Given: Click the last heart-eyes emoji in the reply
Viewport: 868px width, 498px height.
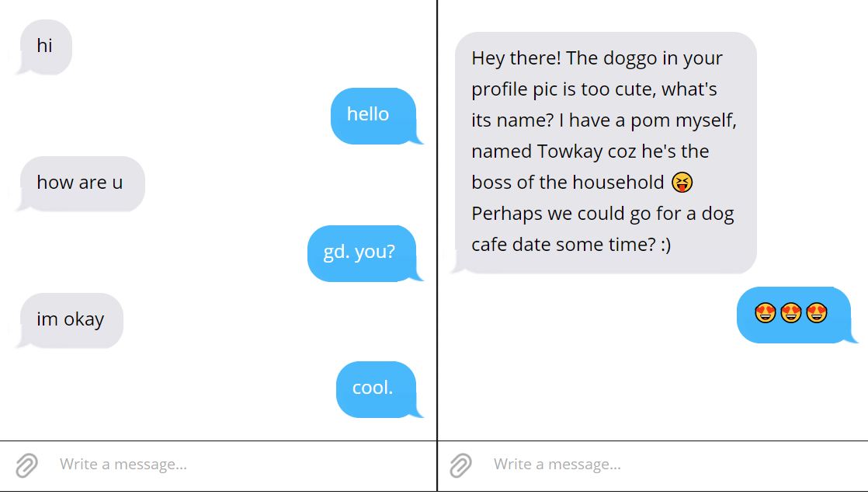Looking at the screenshot, I should coord(817,314).
